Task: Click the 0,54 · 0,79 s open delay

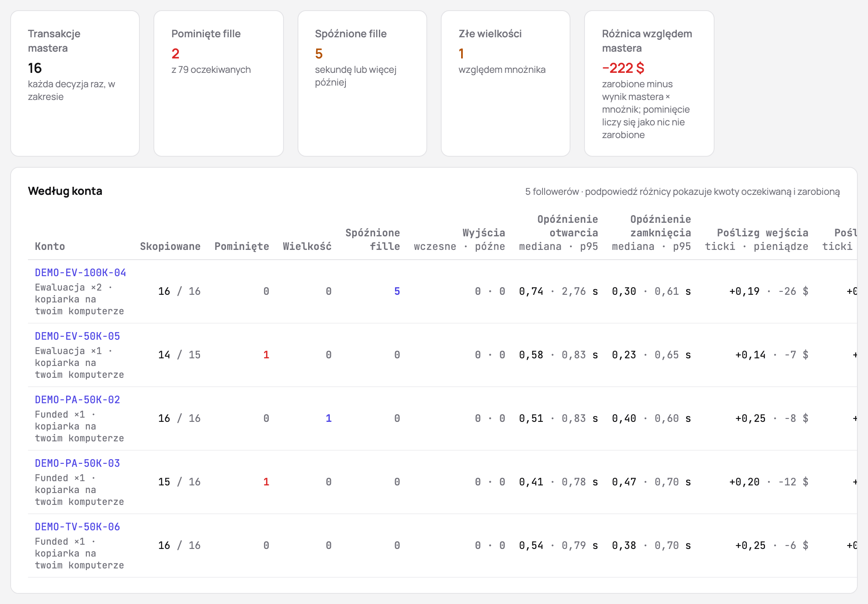Action: 559,546
